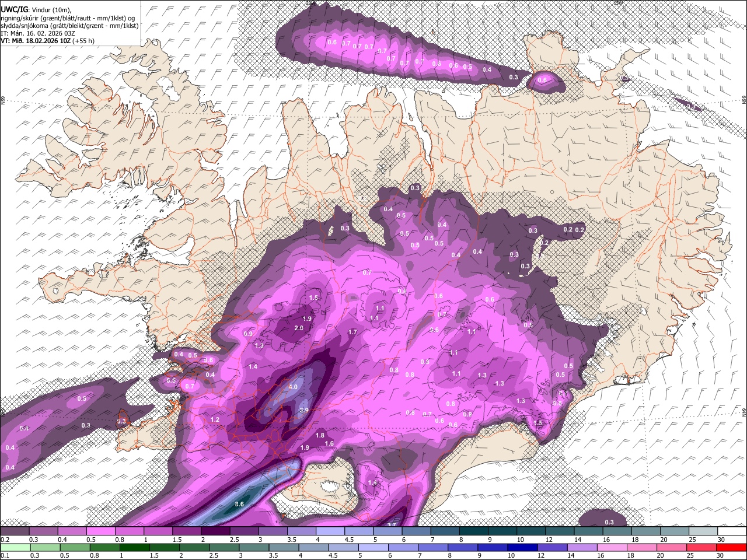Click the '0.2' label on the upper legend row
Image resolution: width=747 pixels, height=560 pixels.
pyautogui.click(x=5, y=540)
